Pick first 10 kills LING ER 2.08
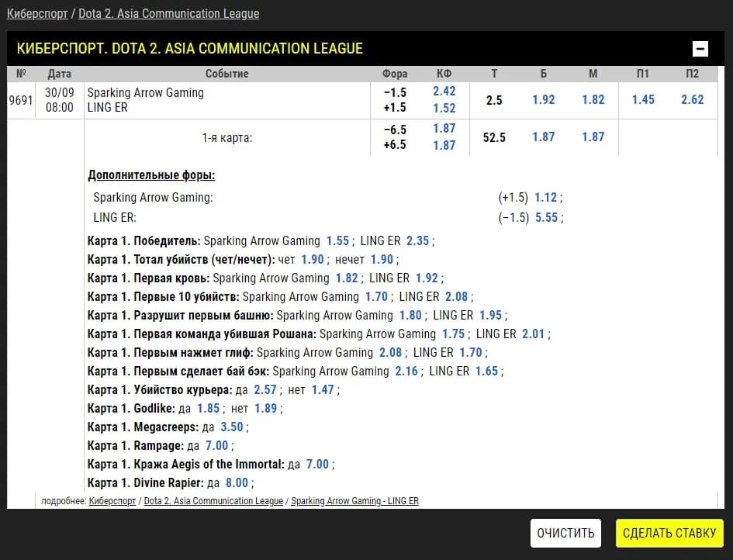The height and width of the screenshot is (560, 733). pyautogui.click(x=456, y=297)
